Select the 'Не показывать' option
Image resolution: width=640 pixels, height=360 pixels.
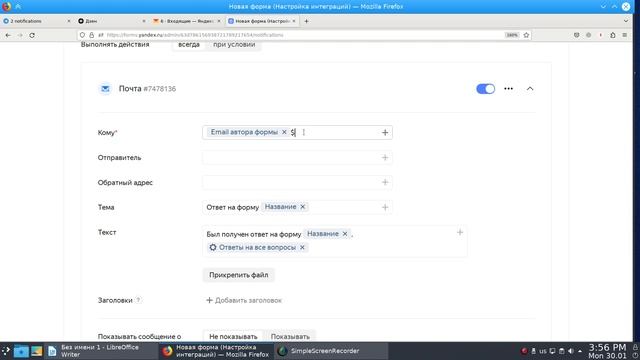pos(233,337)
